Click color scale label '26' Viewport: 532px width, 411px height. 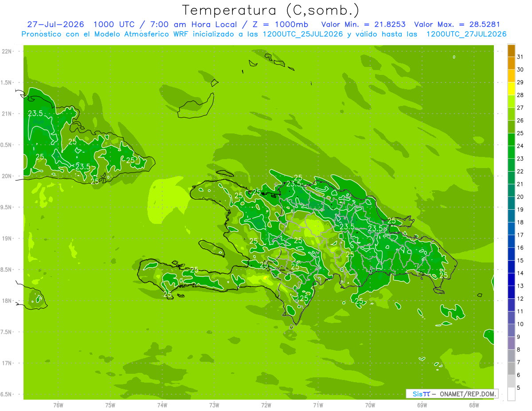tap(520, 121)
